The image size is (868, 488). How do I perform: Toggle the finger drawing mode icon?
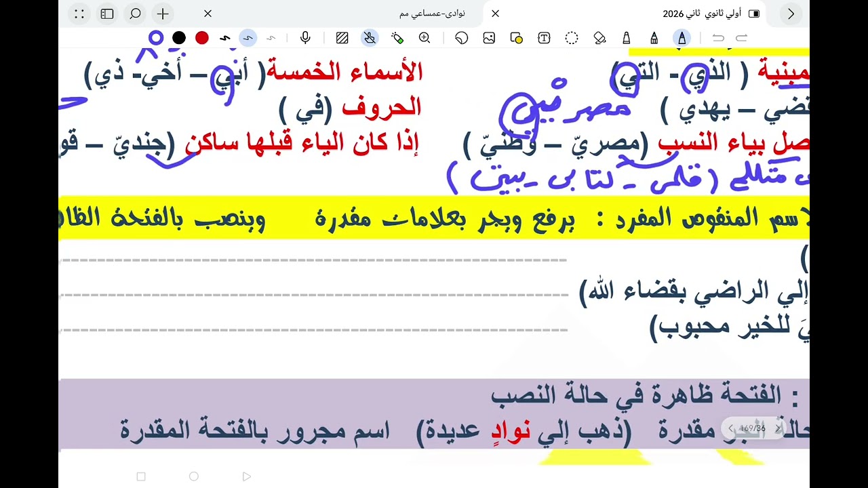click(370, 38)
